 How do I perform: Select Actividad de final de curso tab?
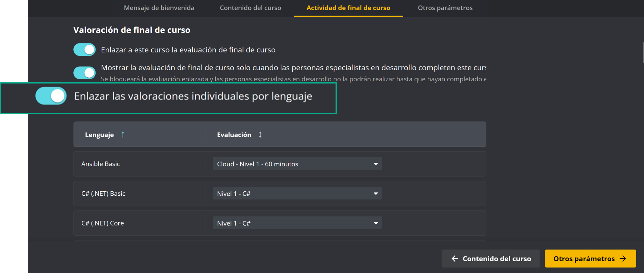click(x=348, y=8)
